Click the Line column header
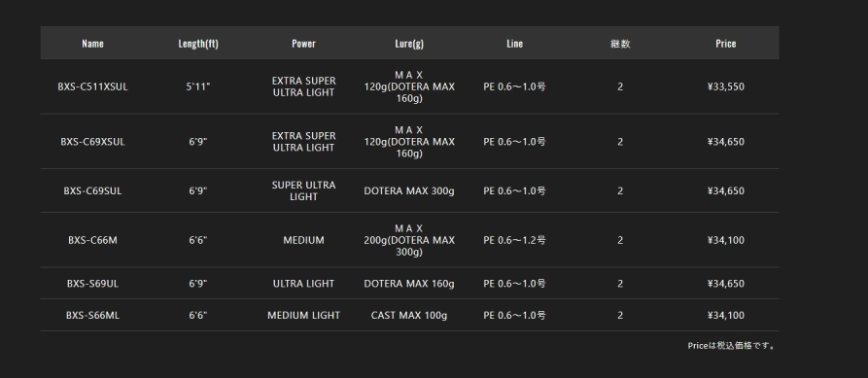868x378 pixels. (514, 43)
